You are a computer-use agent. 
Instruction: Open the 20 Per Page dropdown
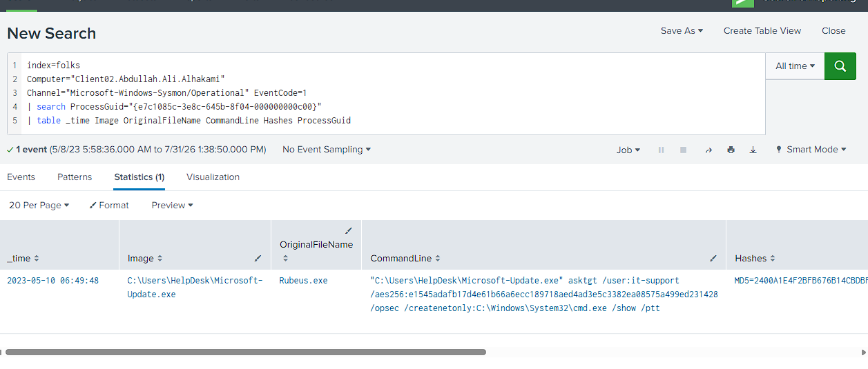click(x=39, y=205)
